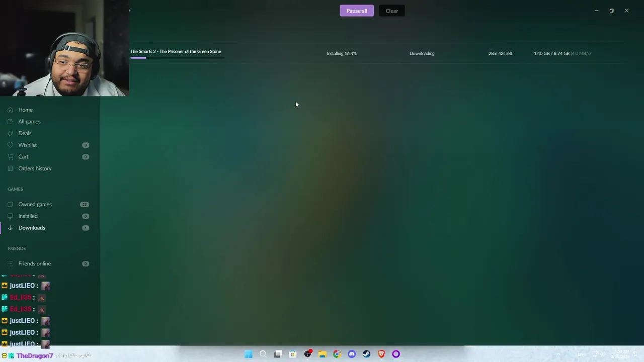The image size is (644, 362).
Task: Open Task View from the taskbar
Action: click(278, 354)
